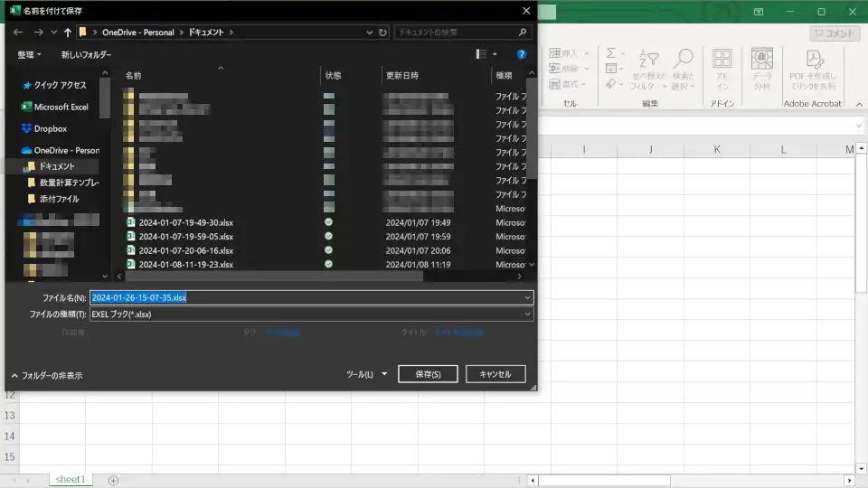Open the ツール(L) dropdown menu
The image size is (868, 488).
[x=367, y=374]
